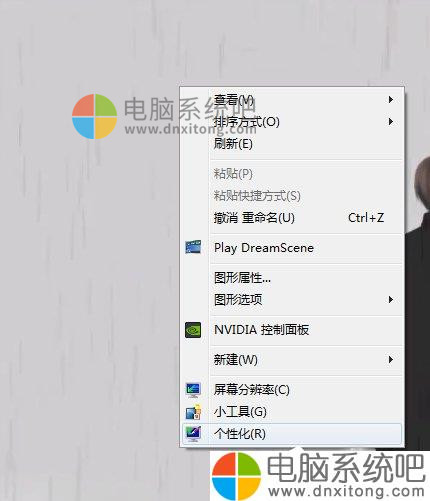
Task: Expand the 图形选项 submenu arrow
Action: 391,299
